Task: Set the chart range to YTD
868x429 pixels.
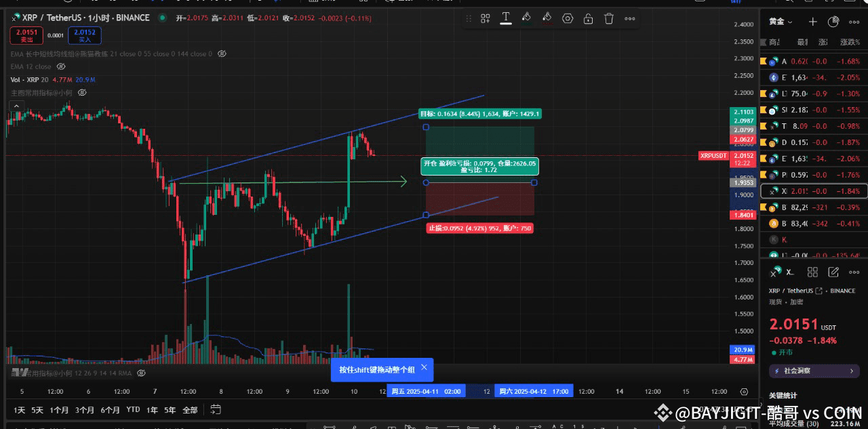Action: (133, 410)
